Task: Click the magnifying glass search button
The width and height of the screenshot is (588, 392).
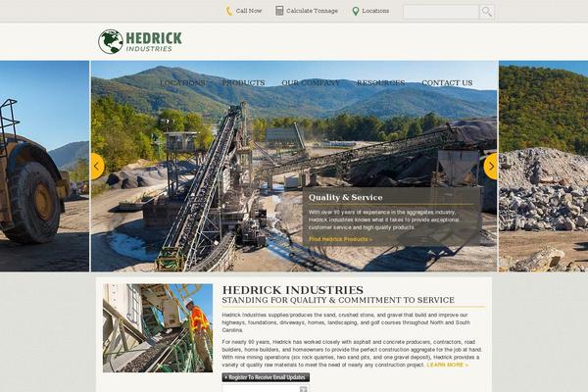Action: pyautogui.click(x=487, y=12)
